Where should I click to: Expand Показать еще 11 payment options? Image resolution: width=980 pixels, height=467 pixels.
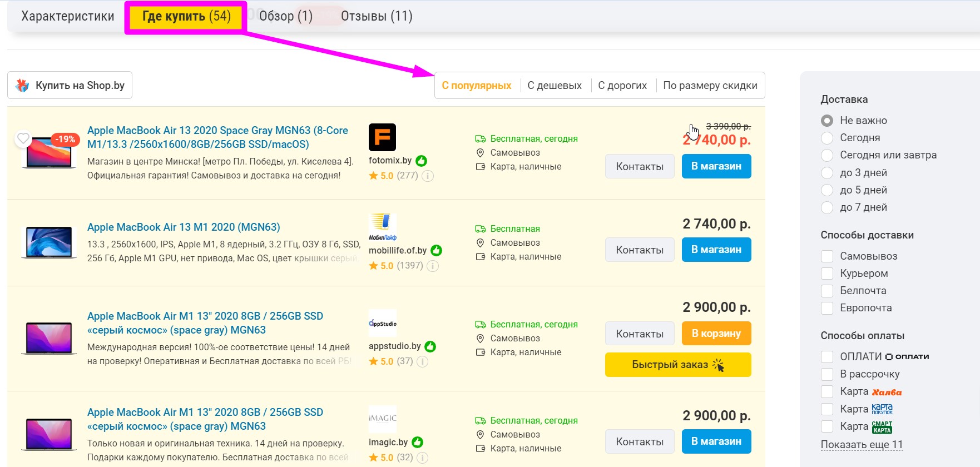pyautogui.click(x=862, y=445)
